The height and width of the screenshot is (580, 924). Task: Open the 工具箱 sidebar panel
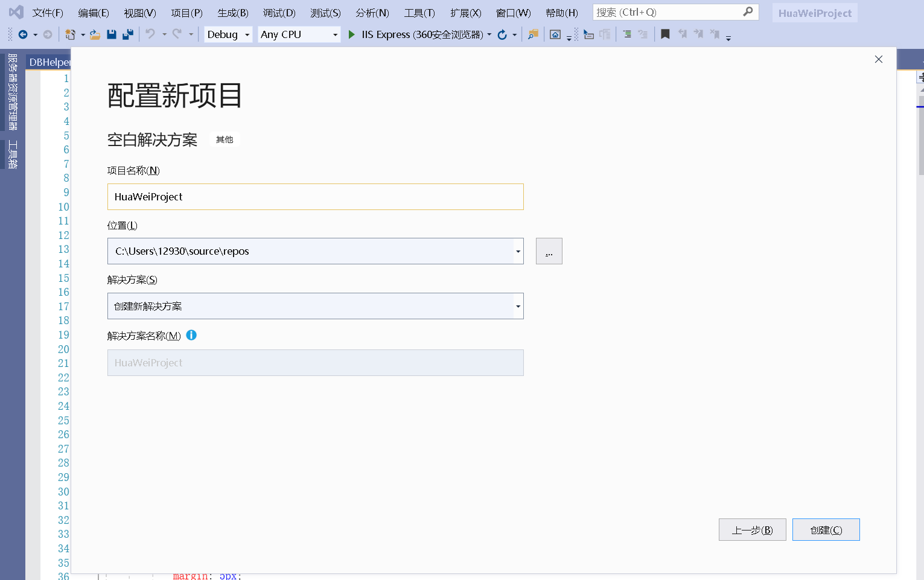click(14, 154)
